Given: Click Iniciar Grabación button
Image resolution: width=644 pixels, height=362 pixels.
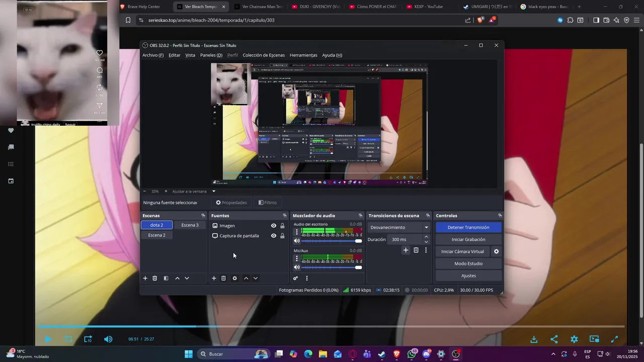Looking at the screenshot, I should 468,239.
